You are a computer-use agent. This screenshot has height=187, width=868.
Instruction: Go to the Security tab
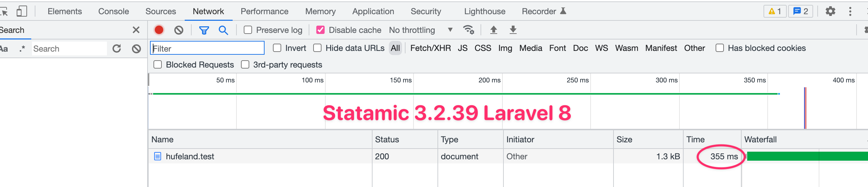[426, 11]
